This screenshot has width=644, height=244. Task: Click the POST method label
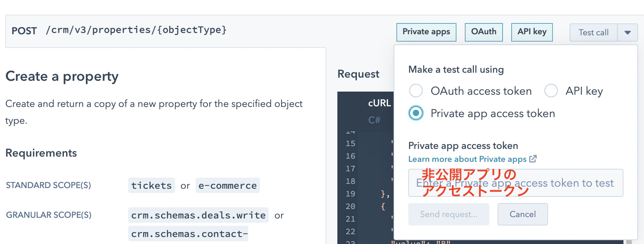pos(24,31)
